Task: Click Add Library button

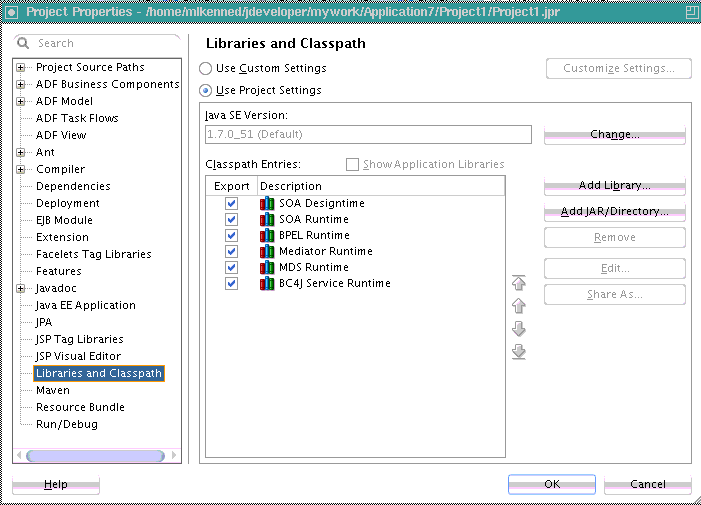Action: [615, 185]
